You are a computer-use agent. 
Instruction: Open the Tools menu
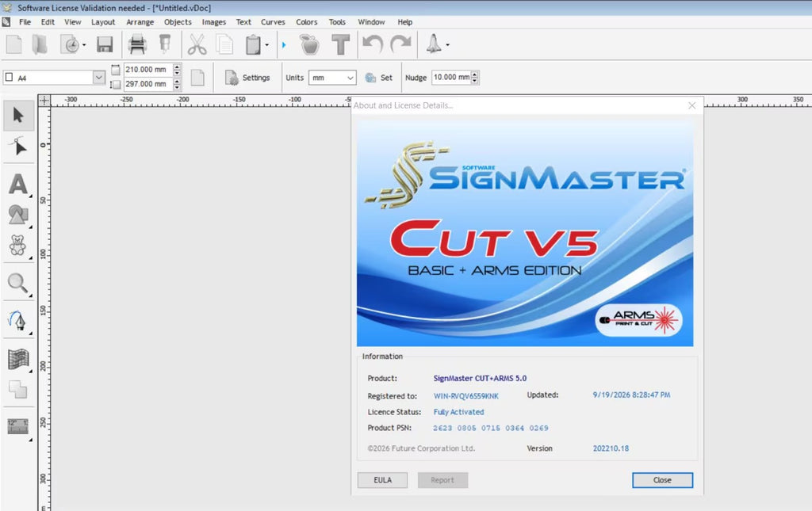coord(337,22)
